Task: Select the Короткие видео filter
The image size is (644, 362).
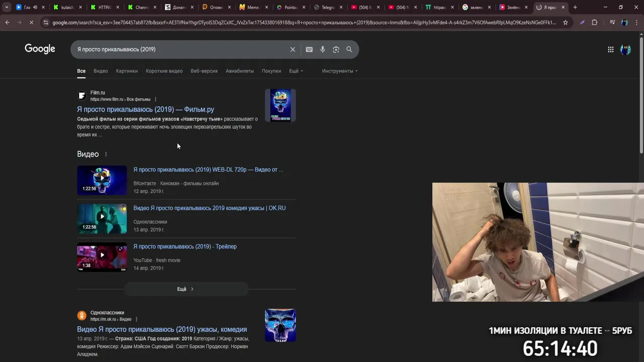Action: (164, 71)
